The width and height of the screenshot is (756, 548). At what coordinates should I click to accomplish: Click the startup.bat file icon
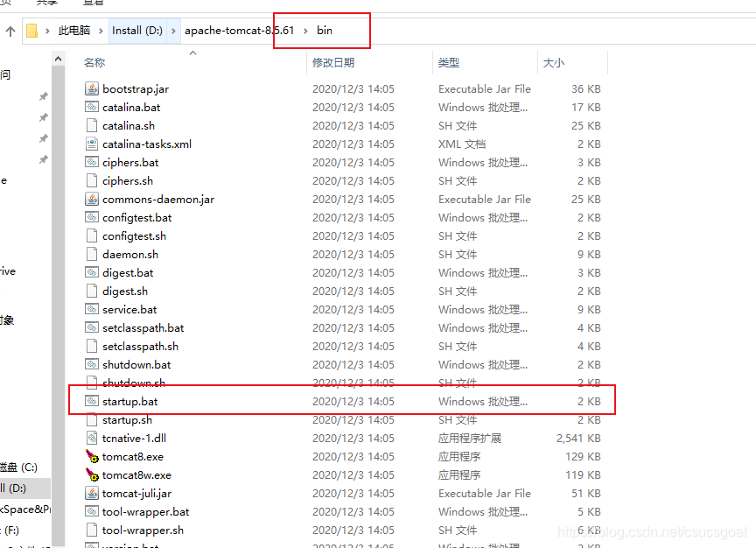tap(92, 401)
